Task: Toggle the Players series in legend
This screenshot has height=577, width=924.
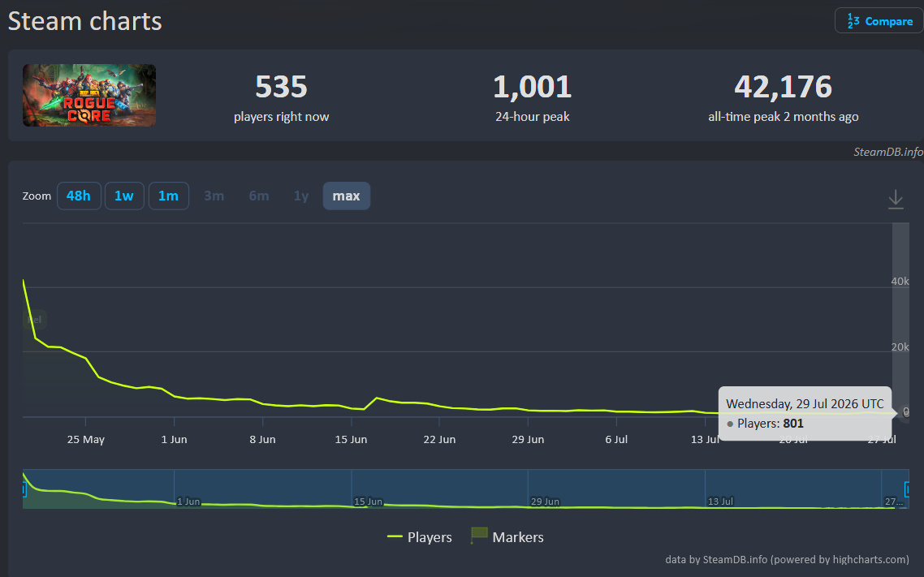Action: (x=420, y=537)
